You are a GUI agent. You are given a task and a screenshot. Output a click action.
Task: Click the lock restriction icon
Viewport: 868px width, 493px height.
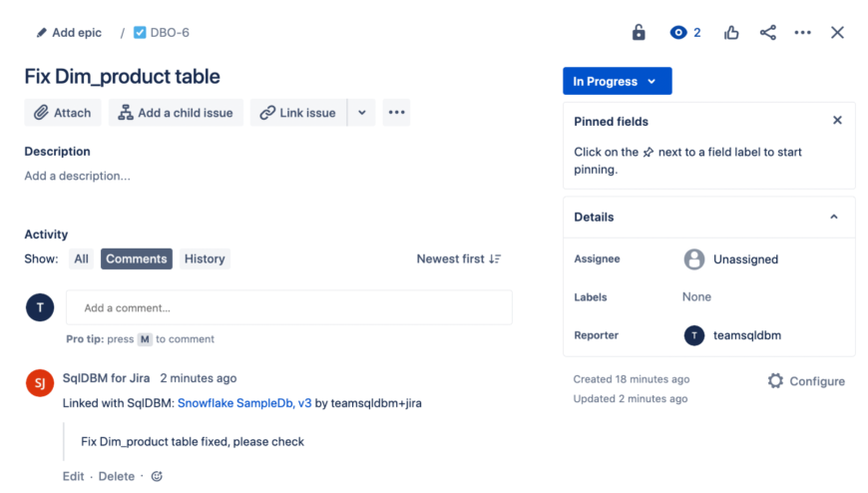click(x=639, y=32)
